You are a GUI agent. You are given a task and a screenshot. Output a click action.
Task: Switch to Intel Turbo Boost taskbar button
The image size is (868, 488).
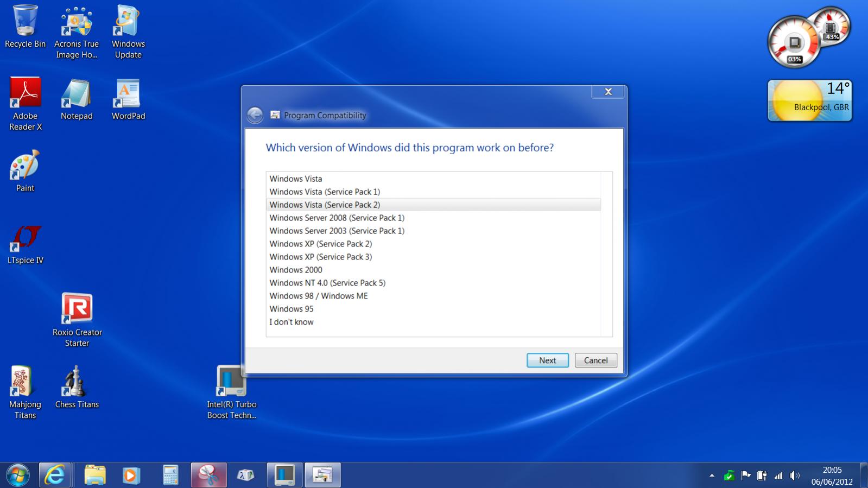pyautogui.click(x=284, y=476)
